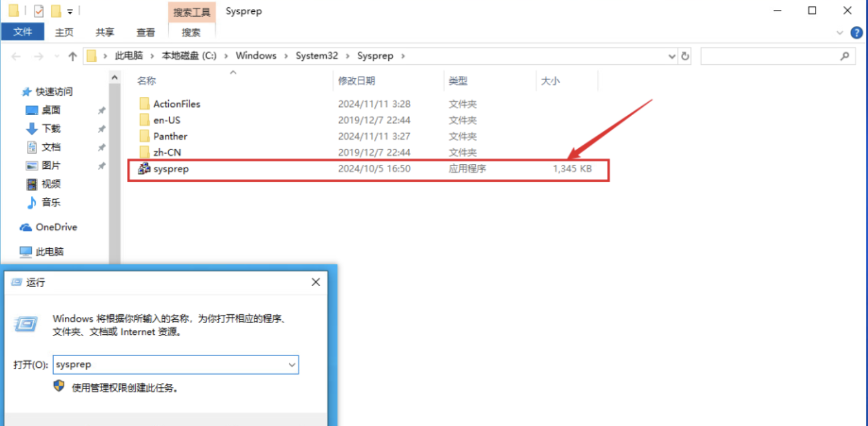Click the 应用程序 type cell
This screenshot has width=868, height=426.
[467, 168]
